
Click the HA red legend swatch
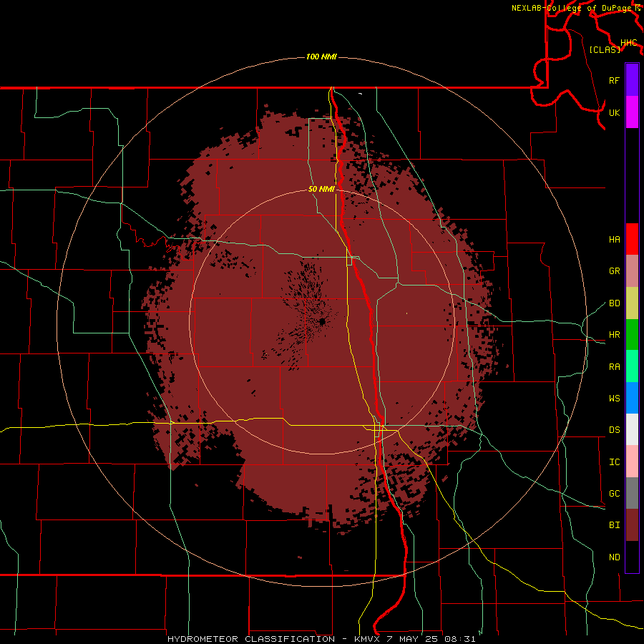point(632,239)
